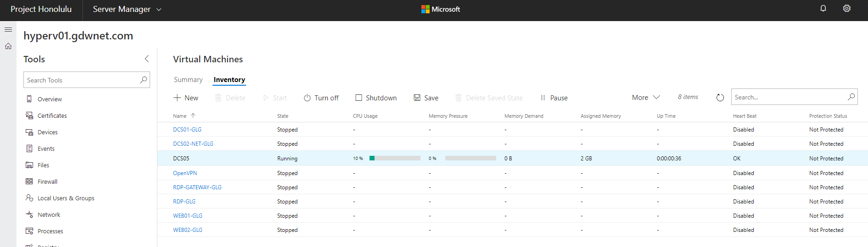Click the Save disk icon
This screenshot has width=868, height=247.
[417, 98]
